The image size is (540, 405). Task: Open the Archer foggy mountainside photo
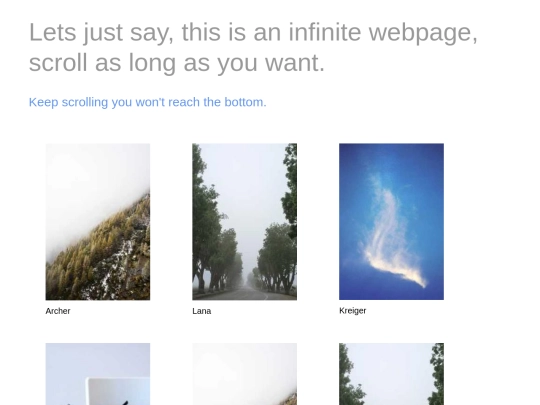coord(98,222)
